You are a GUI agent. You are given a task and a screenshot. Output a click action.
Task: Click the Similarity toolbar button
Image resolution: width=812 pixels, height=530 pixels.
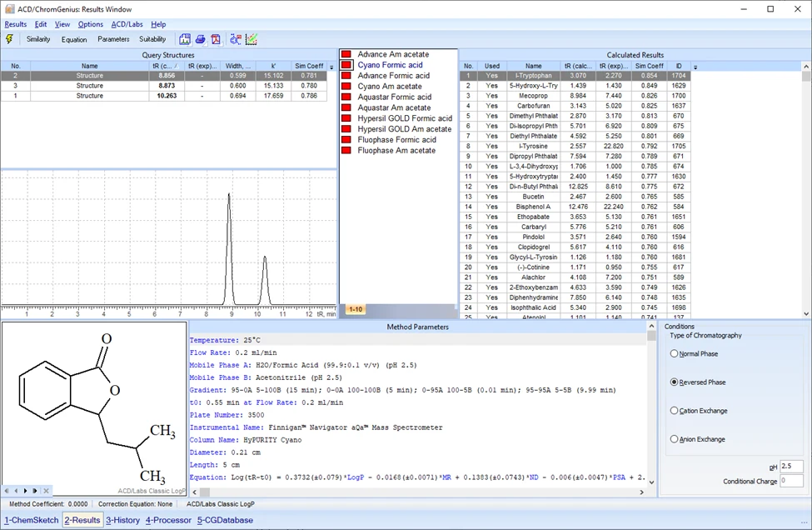coord(38,39)
